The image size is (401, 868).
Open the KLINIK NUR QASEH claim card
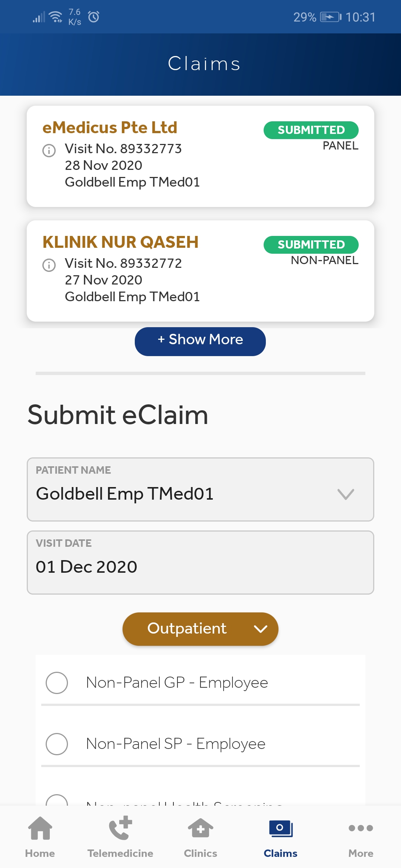[x=200, y=271]
